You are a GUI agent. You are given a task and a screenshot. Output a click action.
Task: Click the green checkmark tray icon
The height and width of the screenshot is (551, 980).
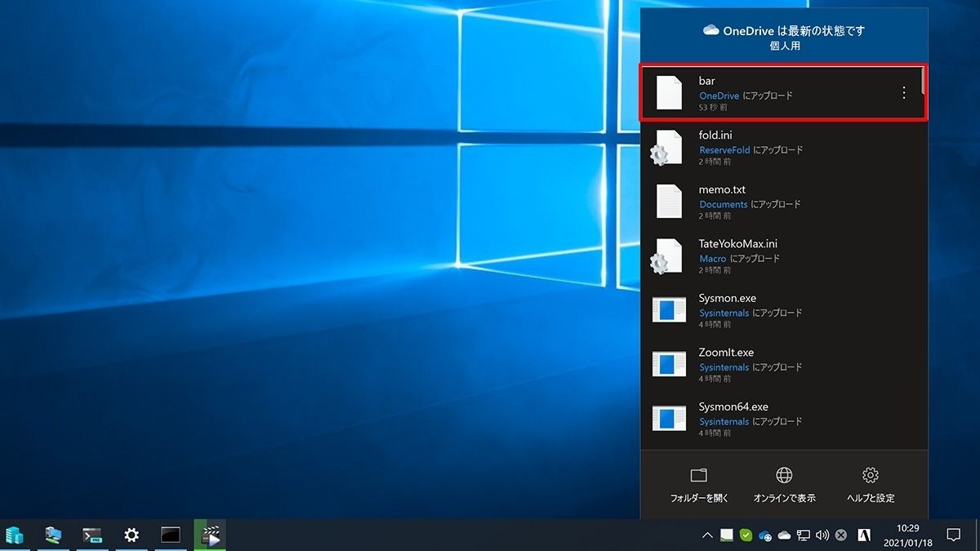click(x=746, y=535)
